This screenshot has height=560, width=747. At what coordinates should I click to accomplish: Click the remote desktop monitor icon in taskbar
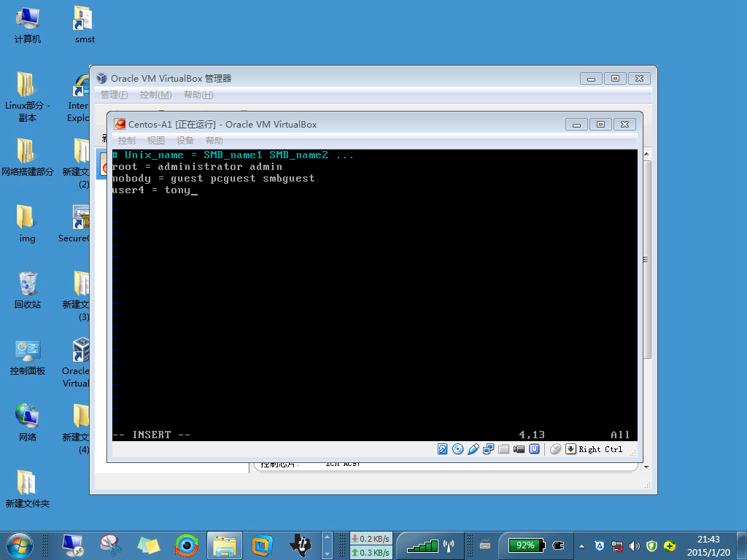[74, 545]
